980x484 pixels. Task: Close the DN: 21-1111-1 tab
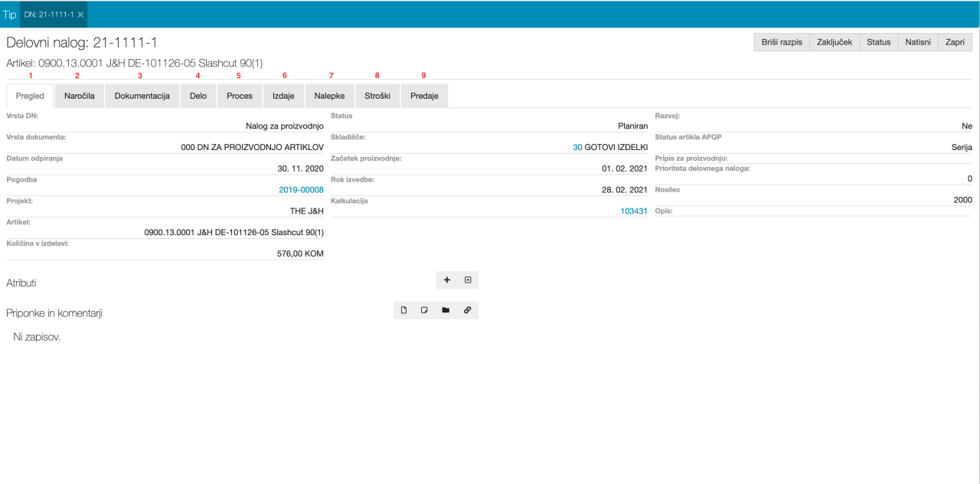pyautogui.click(x=81, y=15)
